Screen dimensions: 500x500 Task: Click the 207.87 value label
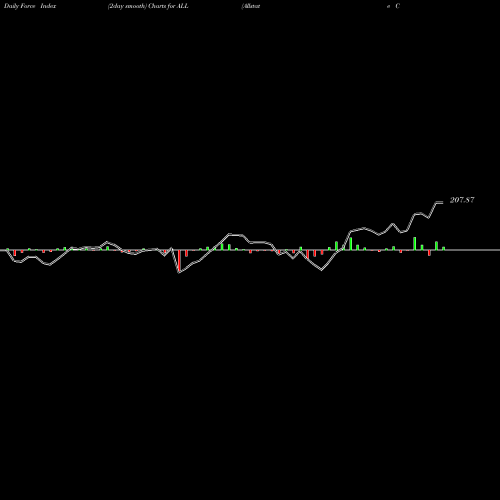point(462,200)
